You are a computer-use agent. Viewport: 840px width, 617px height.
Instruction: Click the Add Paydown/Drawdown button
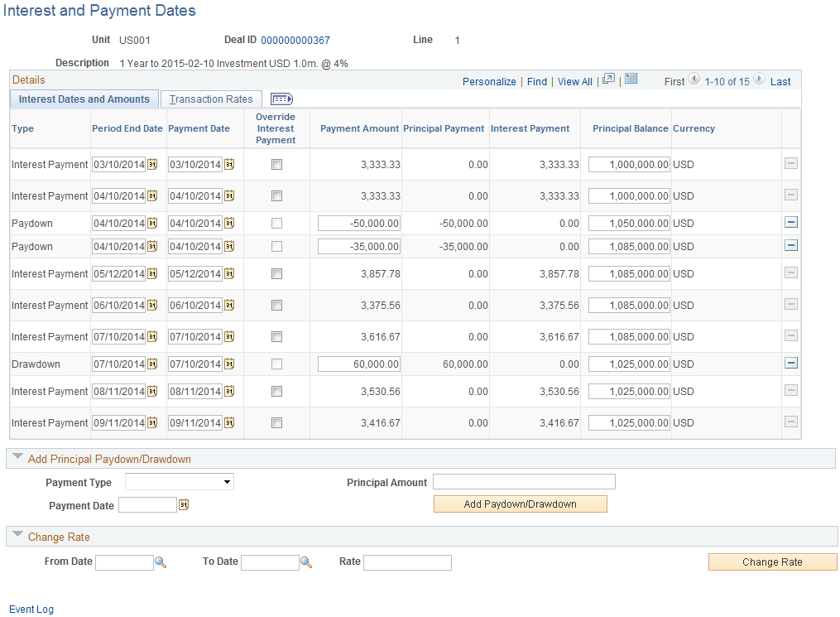520,504
